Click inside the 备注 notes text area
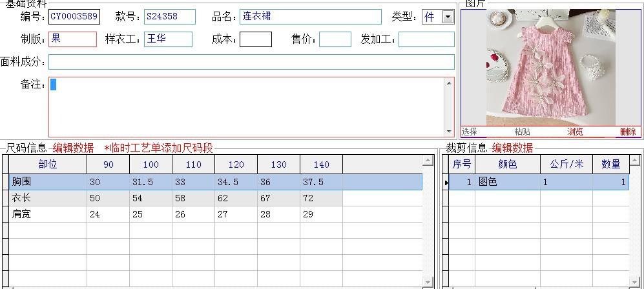Screen dimensions: 644x289 tap(245, 106)
